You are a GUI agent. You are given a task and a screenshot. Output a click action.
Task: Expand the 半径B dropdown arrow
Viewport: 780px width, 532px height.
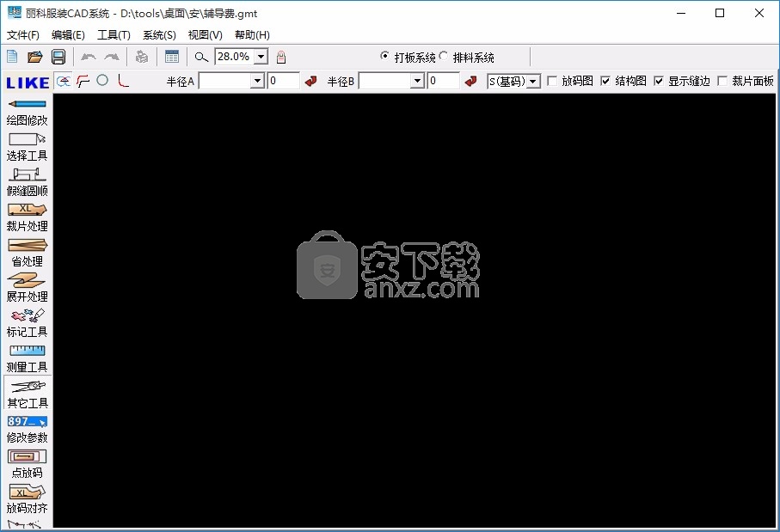point(417,81)
